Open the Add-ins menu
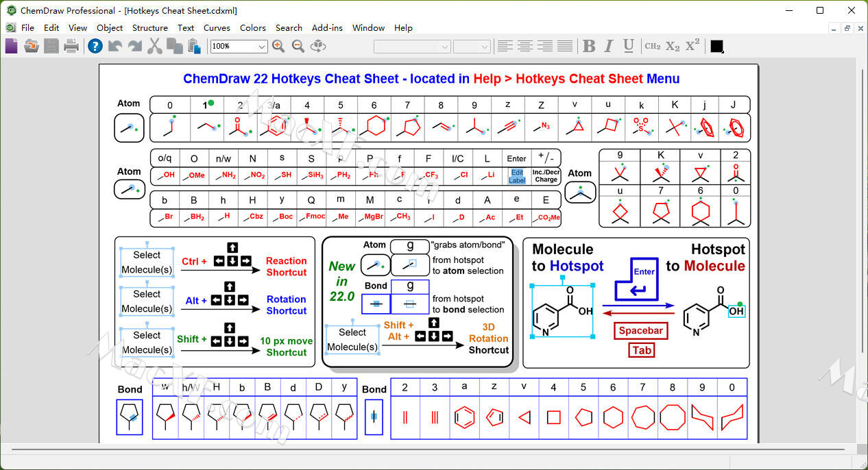Viewport: 868px width, 470px height. (x=327, y=27)
